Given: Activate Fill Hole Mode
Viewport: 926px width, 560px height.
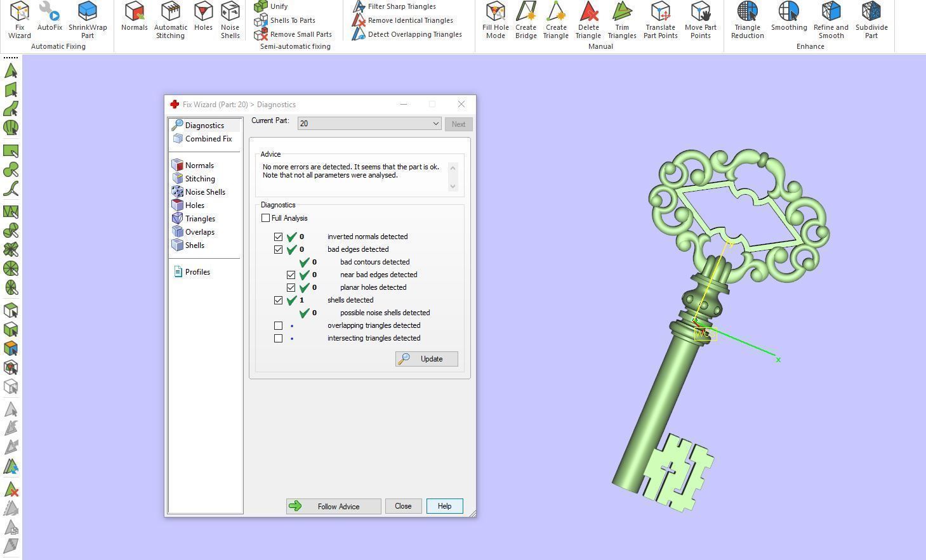Looking at the screenshot, I should click(x=495, y=19).
